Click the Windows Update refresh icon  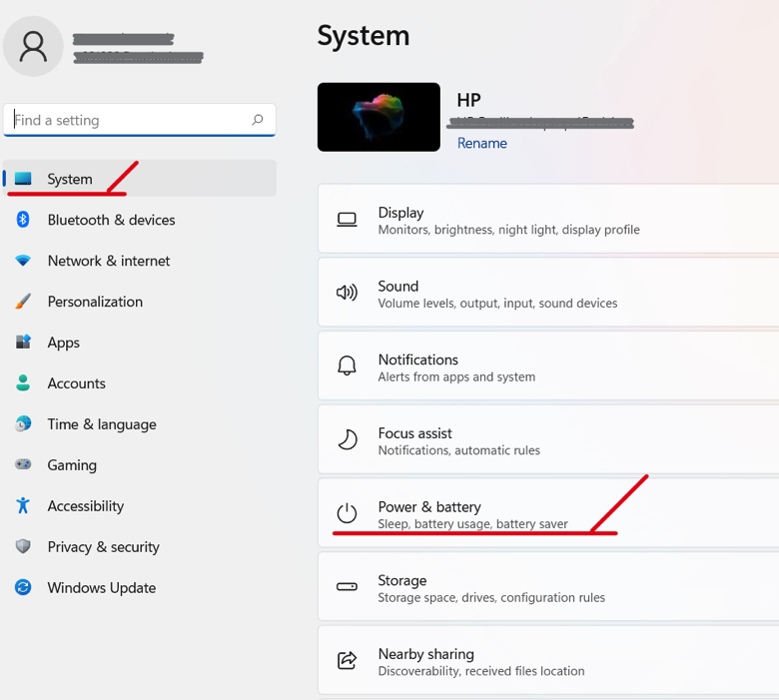click(x=23, y=587)
